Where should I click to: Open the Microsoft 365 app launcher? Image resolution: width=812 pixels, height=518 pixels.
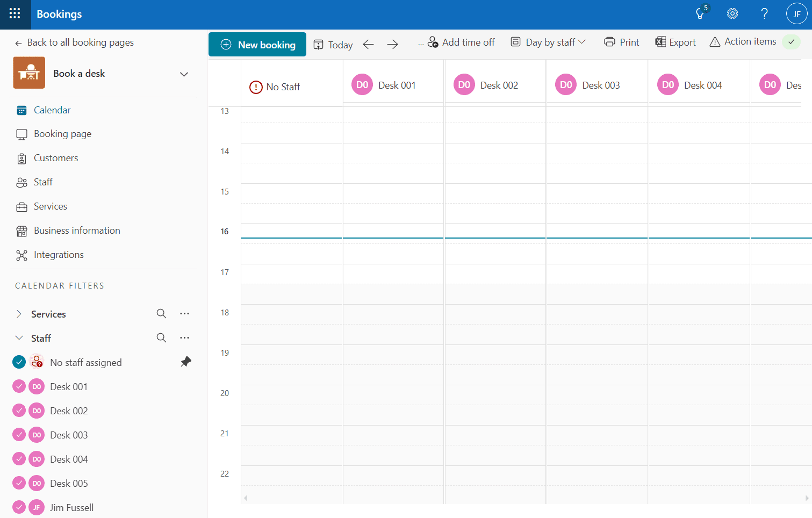pos(15,15)
